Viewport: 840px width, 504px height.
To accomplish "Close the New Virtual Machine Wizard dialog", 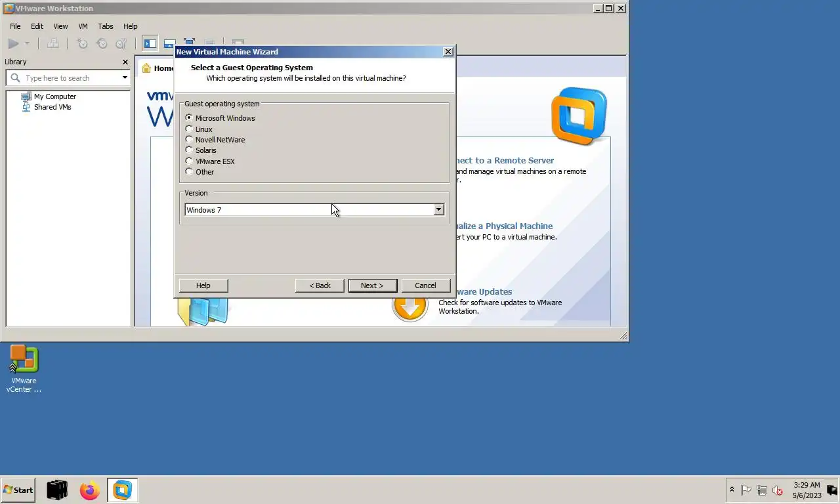I will pyautogui.click(x=448, y=52).
